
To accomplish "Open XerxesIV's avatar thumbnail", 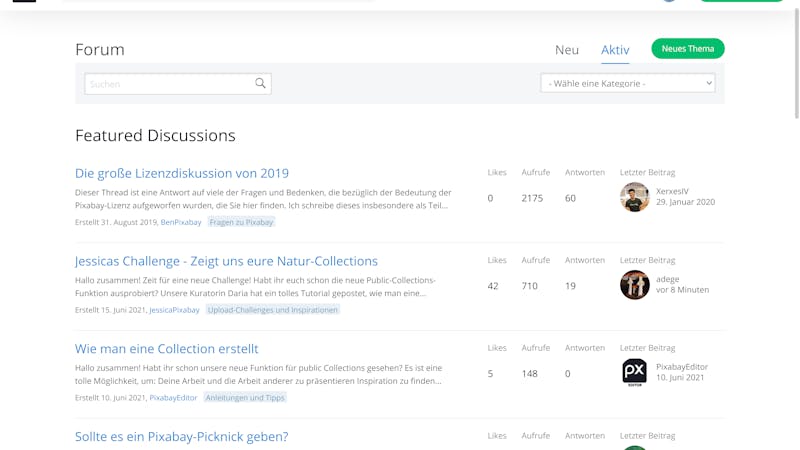I will 635,197.
